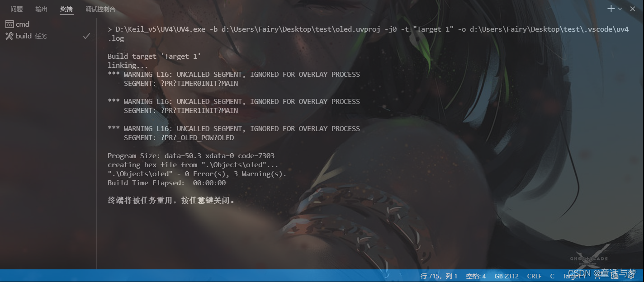Change language mode C in status bar

(x=552, y=276)
